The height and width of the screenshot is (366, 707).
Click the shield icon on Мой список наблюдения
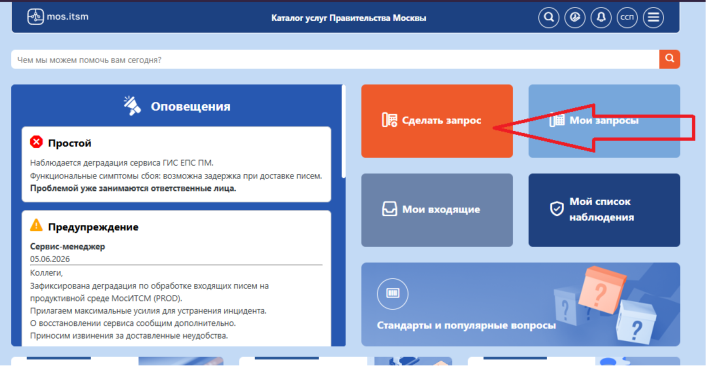pyautogui.click(x=557, y=209)
